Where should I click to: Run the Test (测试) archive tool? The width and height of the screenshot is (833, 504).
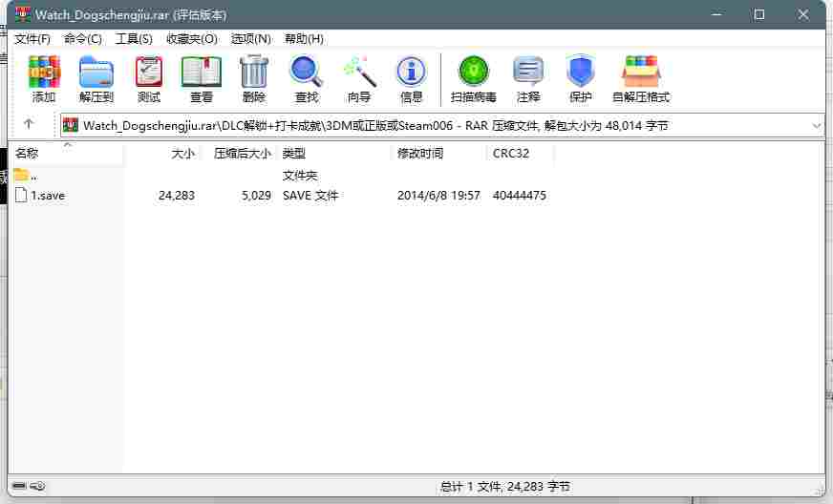click(x=149, y=78)
